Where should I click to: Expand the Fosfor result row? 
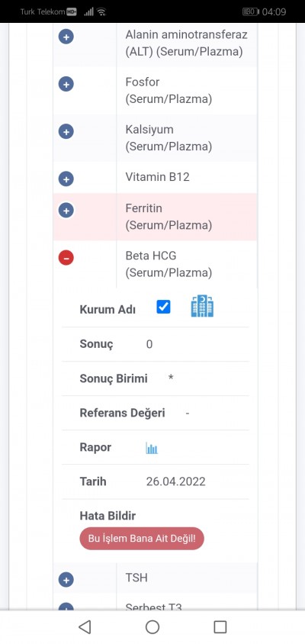tap(66, 85)
